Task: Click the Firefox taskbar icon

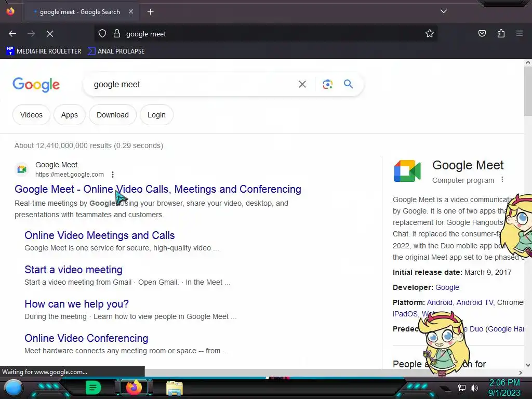Action: point(134,388)
